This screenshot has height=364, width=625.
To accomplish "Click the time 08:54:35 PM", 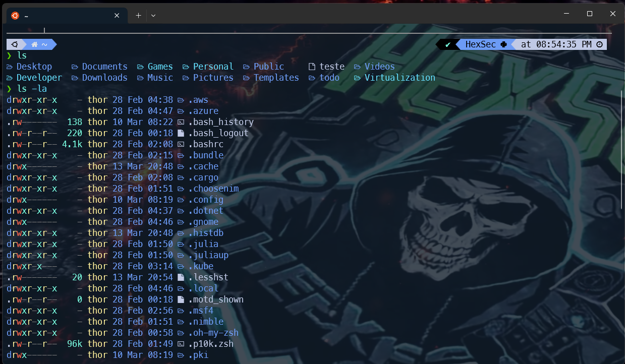I will [564, 44].
